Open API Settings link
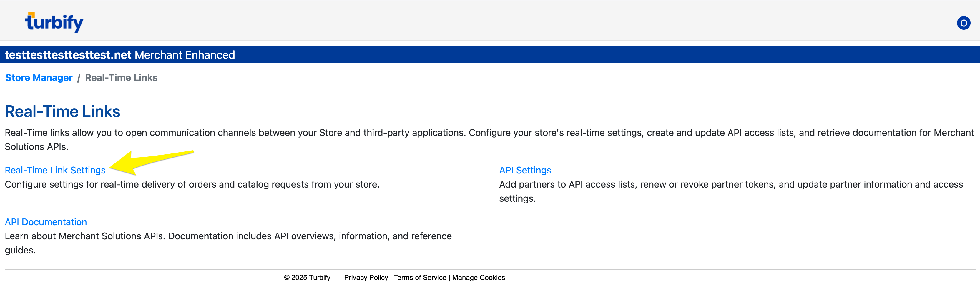 [x=525, y=170]
